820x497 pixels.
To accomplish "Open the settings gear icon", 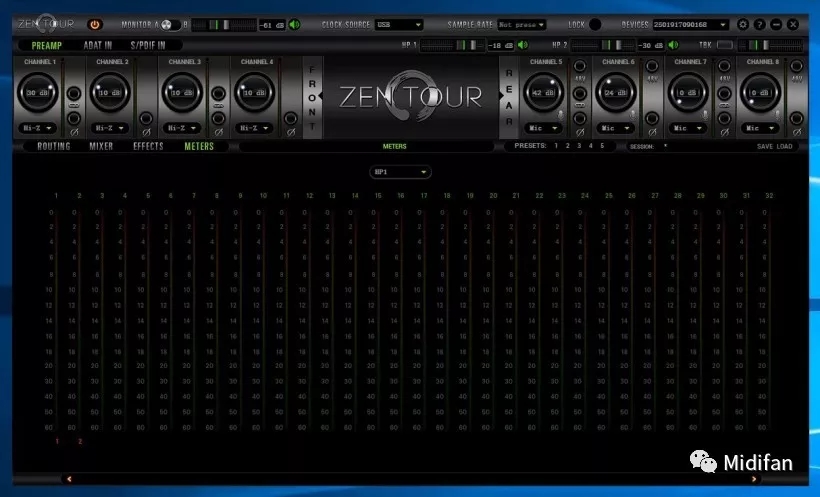I will click(x=743, y=24).
